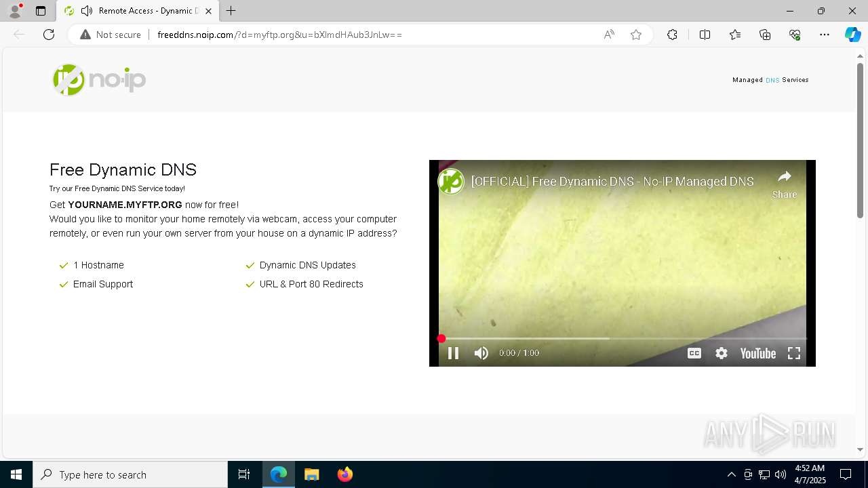The height and width of the screenshot is (488, 868).
Task: Click the No-IP logo
Action: 99,80
